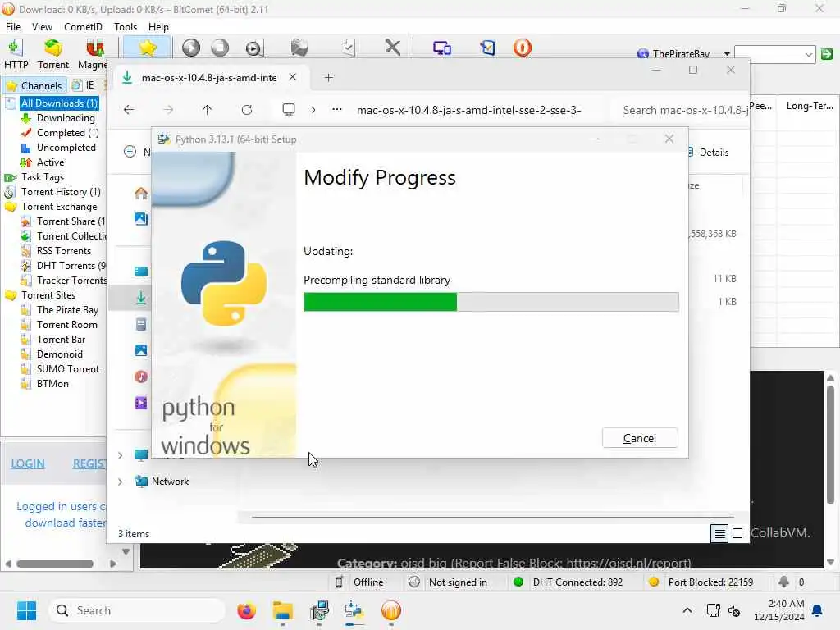Click the Windows taskbar Search box
840x630 pixels.
click(137, 610)
